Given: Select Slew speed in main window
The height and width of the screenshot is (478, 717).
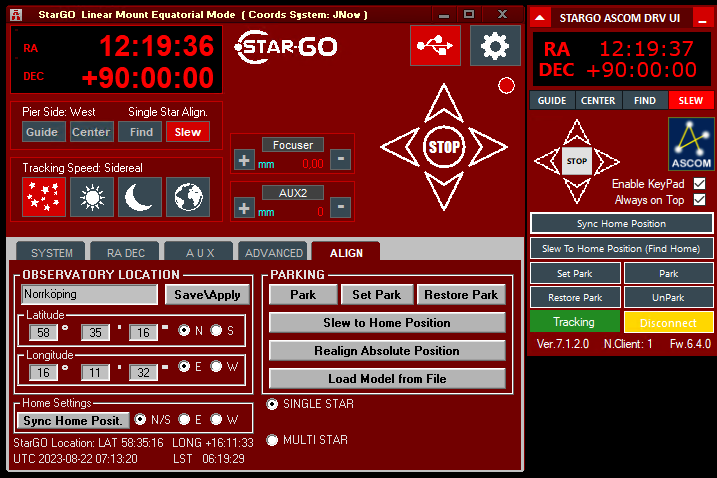Looking at the screenshot, I should (x=188, y=132).
